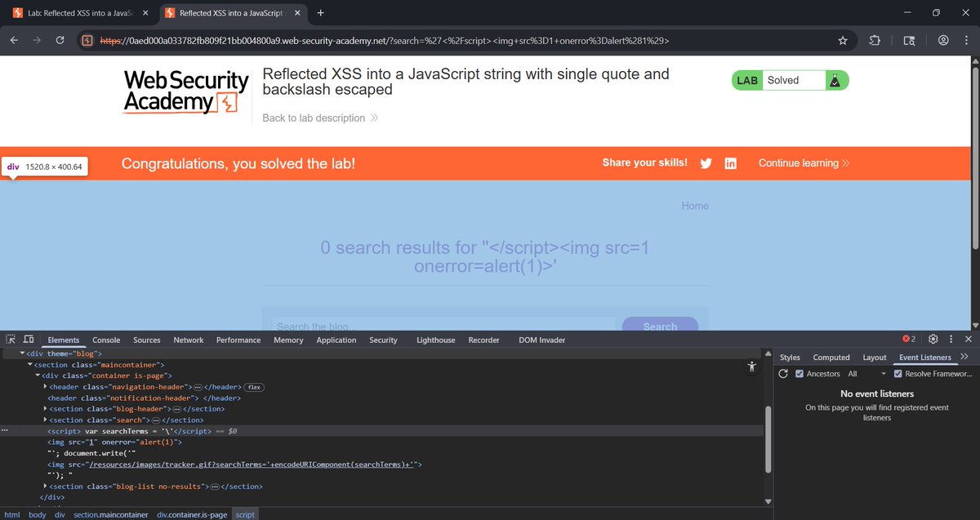Open the Recorder tab

tap(483, 340)
